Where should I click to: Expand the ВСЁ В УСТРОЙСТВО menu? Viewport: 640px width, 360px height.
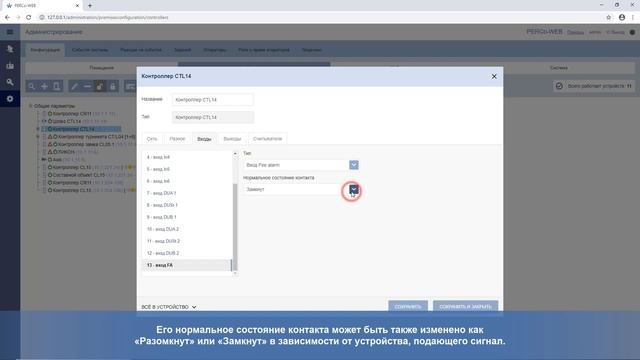169,307
